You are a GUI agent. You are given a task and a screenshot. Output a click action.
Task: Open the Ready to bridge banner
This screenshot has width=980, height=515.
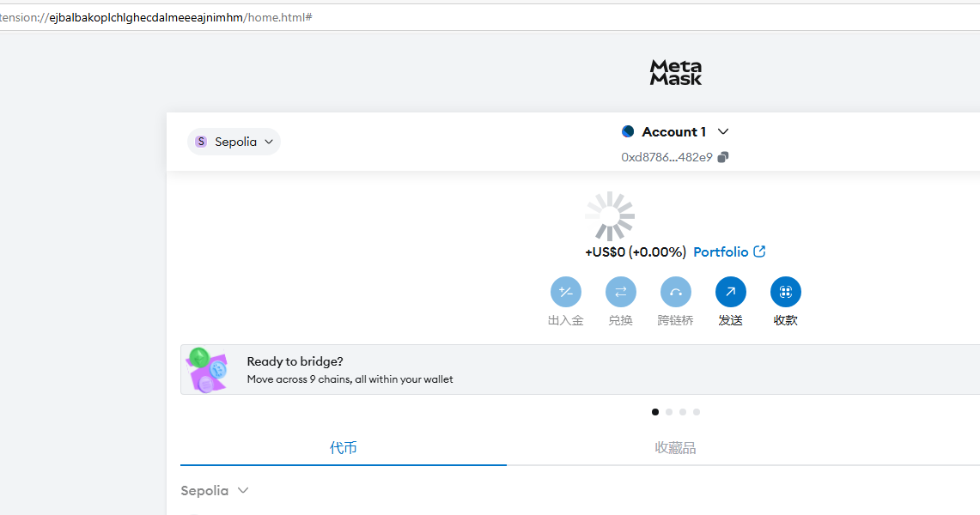click(x=580, y=370)
